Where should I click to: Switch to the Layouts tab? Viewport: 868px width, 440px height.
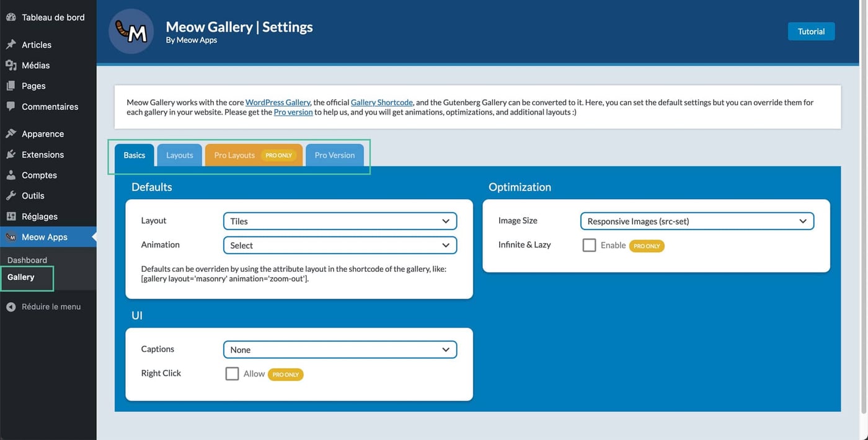pyautogui.click(x=179, y=155)
